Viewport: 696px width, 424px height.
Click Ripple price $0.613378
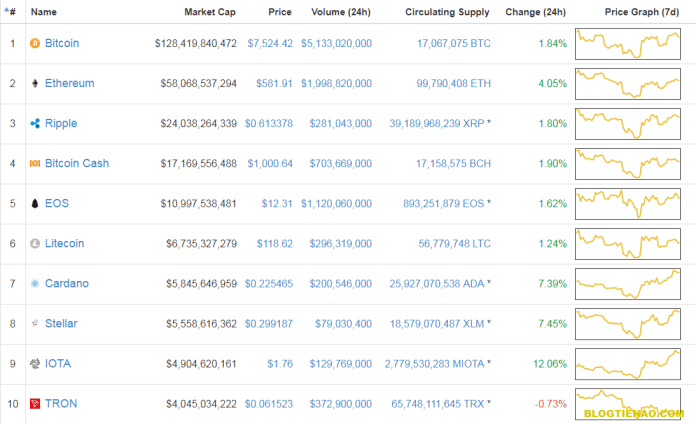coord(269,123)
